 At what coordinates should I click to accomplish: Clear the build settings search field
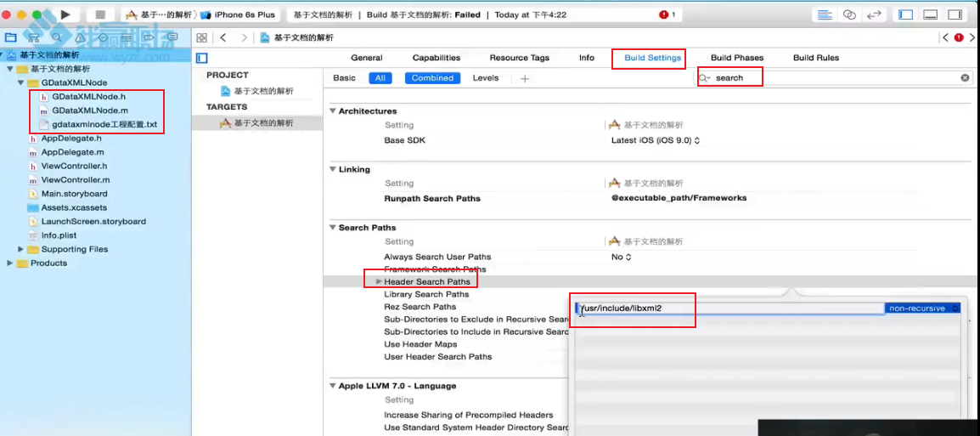965,77
